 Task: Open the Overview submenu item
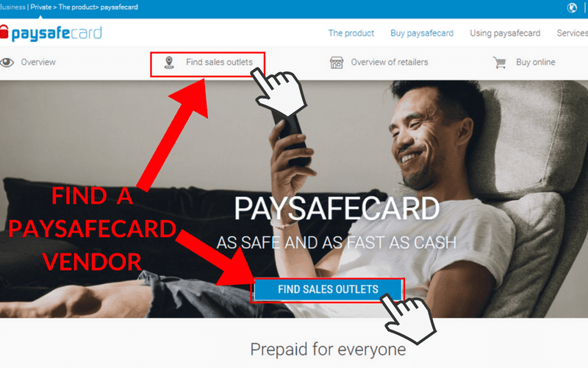(38, 63)
